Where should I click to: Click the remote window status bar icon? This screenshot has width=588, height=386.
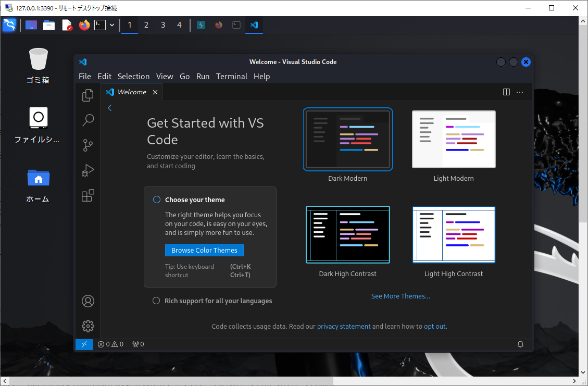[84, 344]
